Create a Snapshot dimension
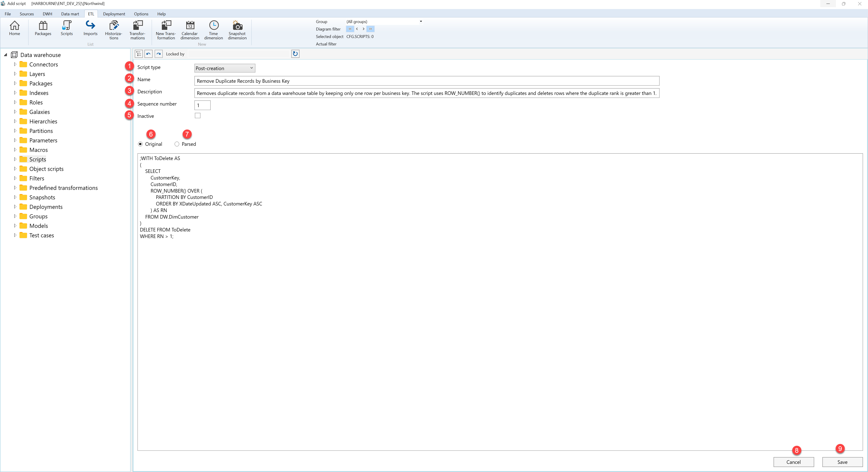The height and width of the screenshot is (472, 868). coord(237,30)
